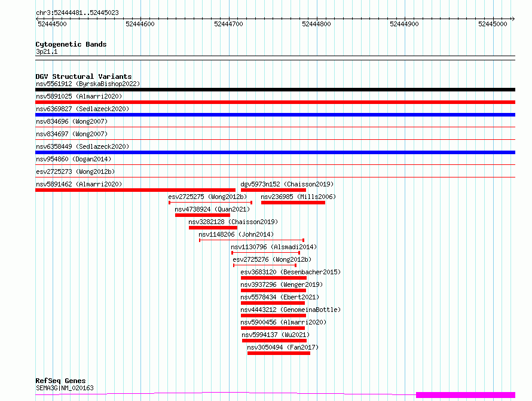532x401 pixels.
Task: Click the 52444500 ruler position
Action: pyautogui.click(x=52, y=24)
